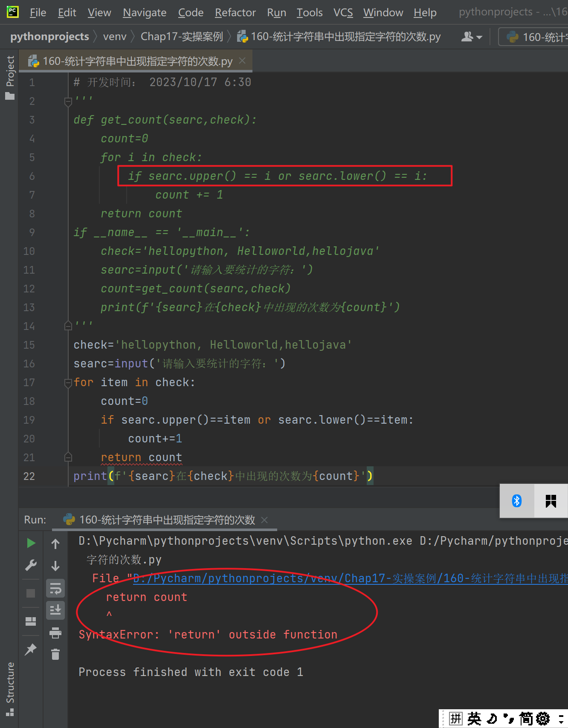Viewport: 568px width, 728px height.
Task: Toggle IME half-moon width mode
Action: click(492, 719)
